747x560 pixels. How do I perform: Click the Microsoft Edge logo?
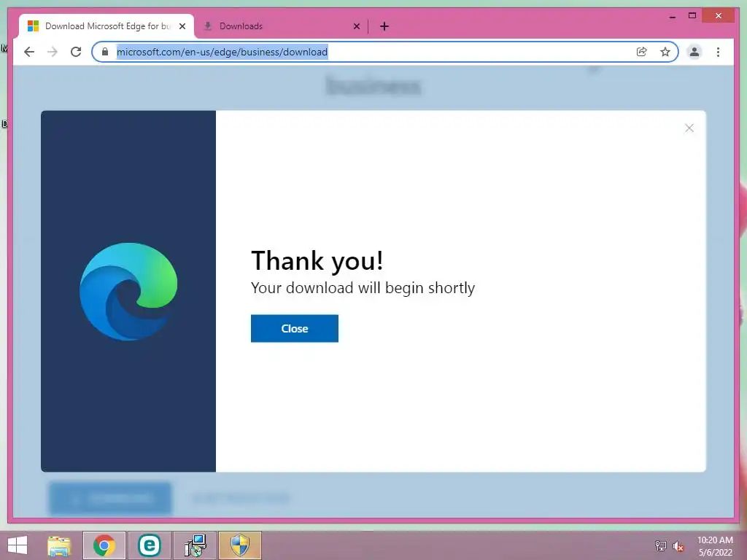click(x=128, y=292)
